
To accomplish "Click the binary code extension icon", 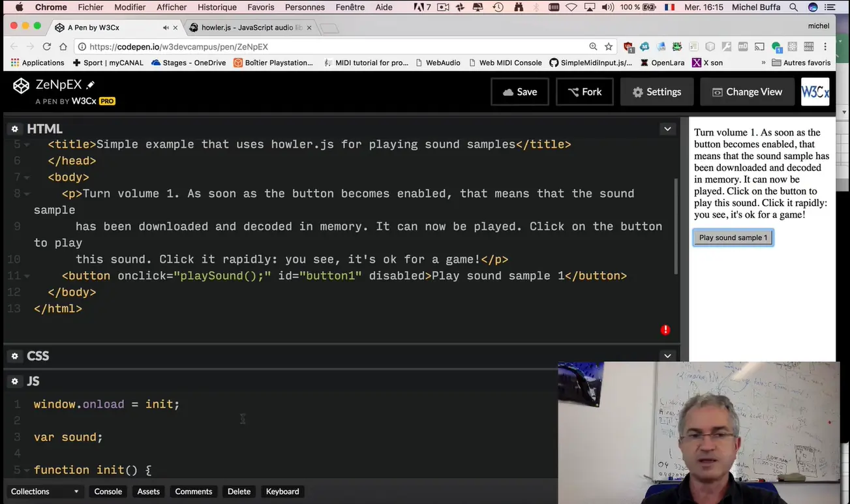I will (x=809, y=46).
